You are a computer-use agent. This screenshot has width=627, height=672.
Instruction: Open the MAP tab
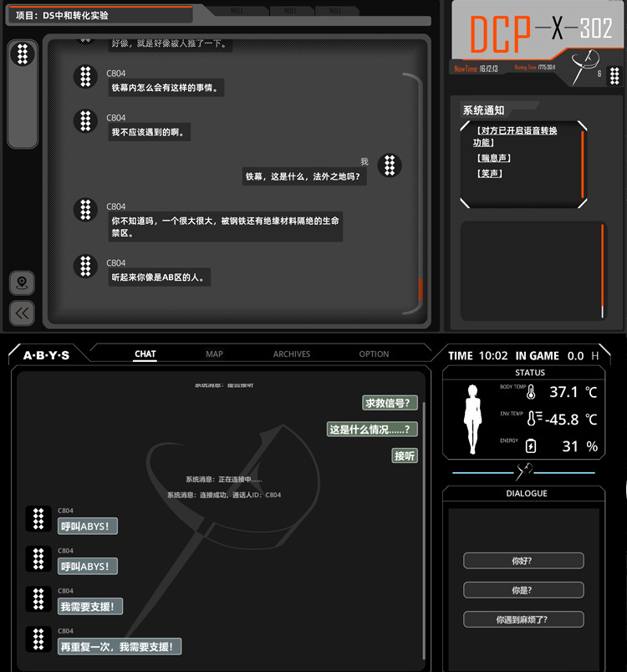(x=214, y=354)
